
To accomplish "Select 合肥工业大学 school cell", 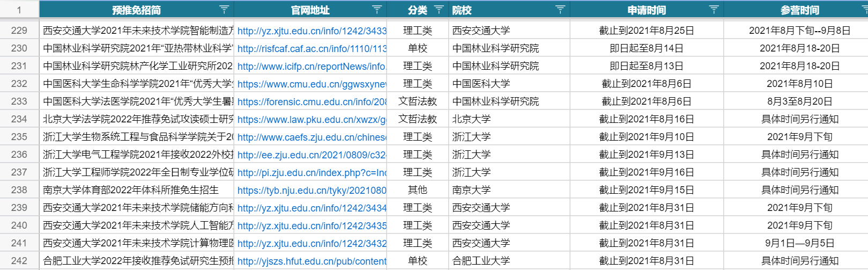I will (x=509, y=261).
